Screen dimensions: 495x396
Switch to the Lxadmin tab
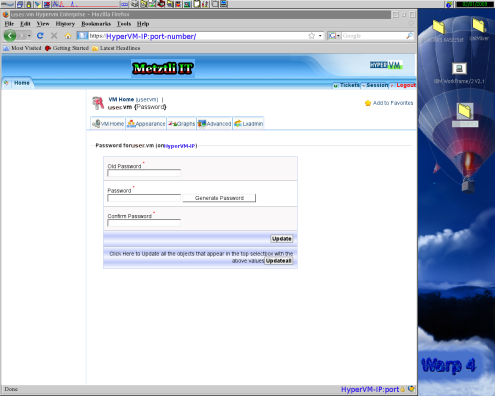(248, 124)
